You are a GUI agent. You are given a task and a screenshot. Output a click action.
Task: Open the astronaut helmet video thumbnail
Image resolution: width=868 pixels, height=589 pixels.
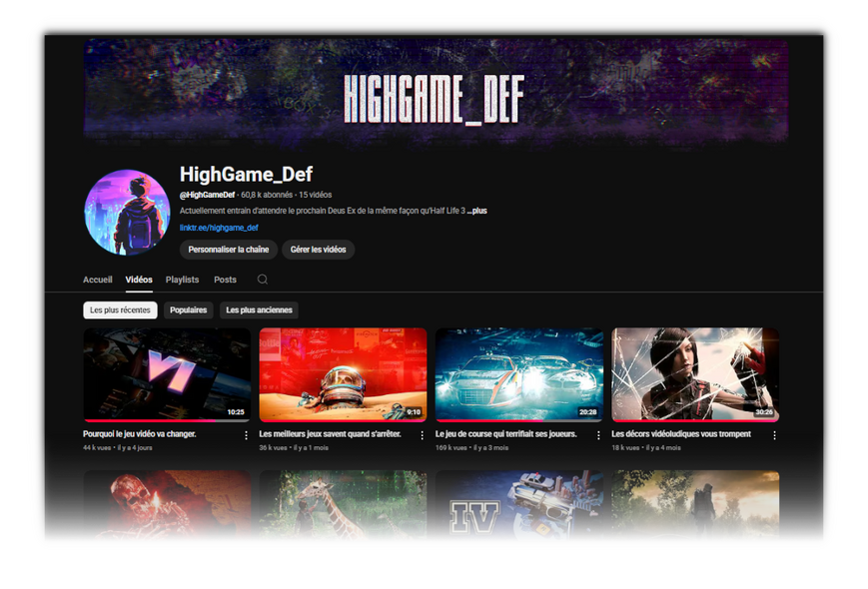coord(343,374)
